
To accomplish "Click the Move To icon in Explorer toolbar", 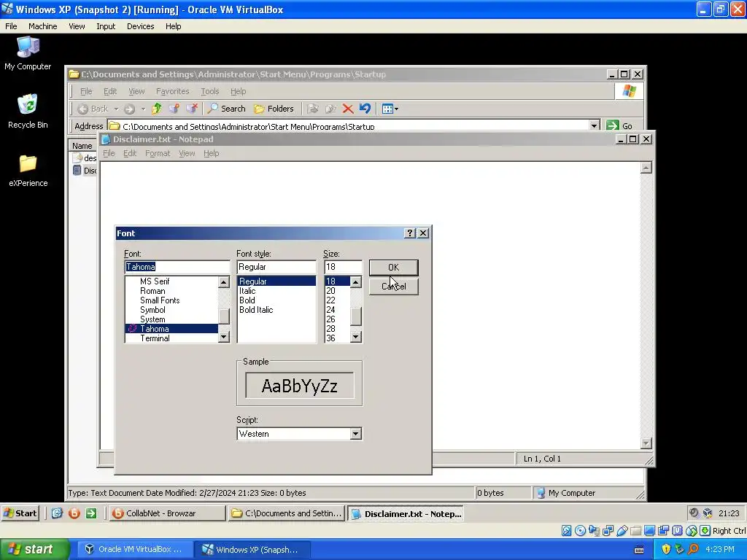I will 312,109.
